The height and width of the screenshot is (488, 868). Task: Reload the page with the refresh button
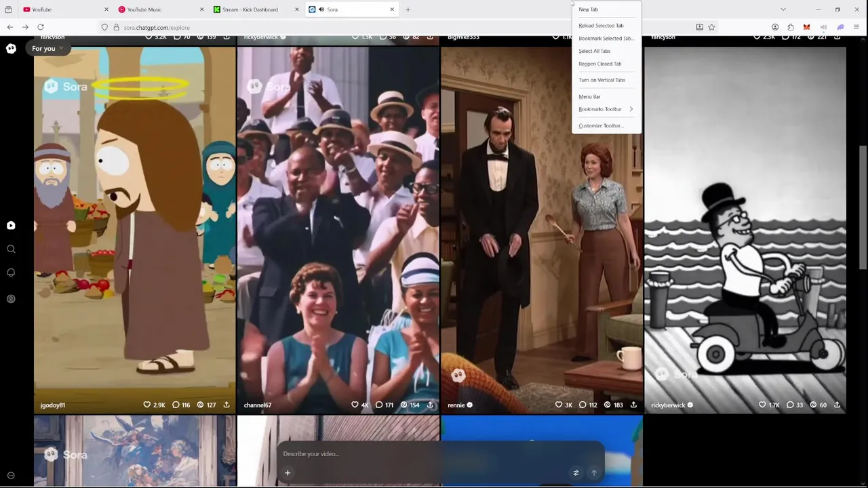tap(41, 27)
